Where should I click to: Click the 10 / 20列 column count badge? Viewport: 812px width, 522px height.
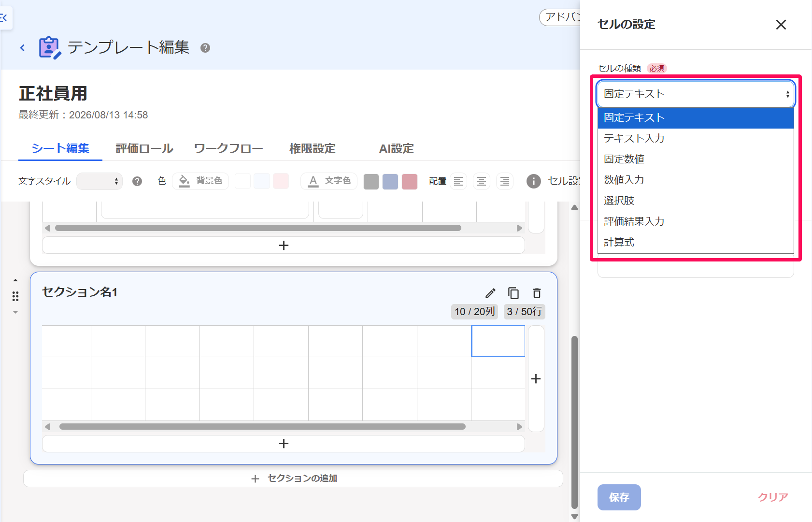pyautogui.click(x=475, y=312)
